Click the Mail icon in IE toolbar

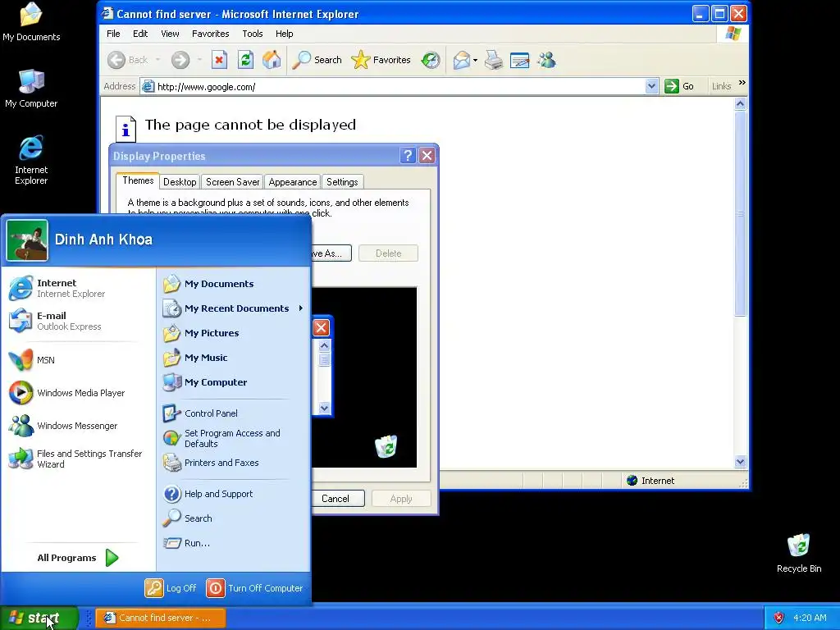[461, 60]
